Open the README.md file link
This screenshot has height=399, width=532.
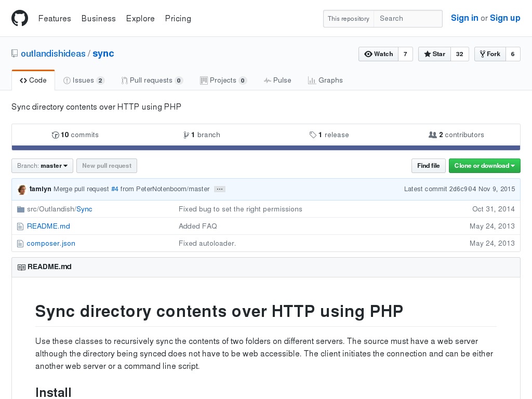coord(48,227)
